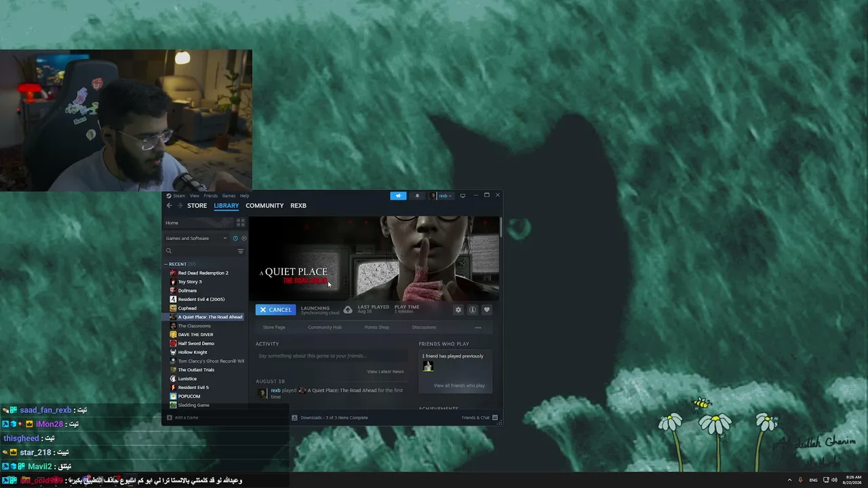Open the Steam notifications bell
The height and width of the screenshot is (488, 868).
click(417, 196)
